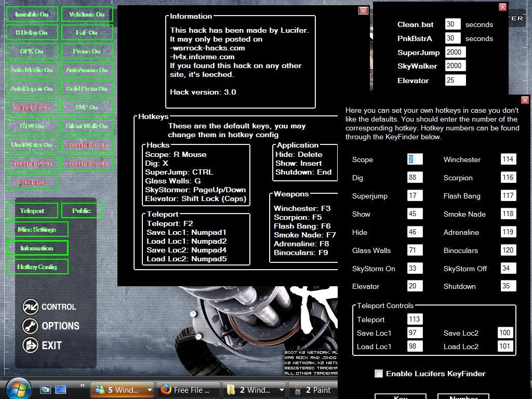Click the Smoke Nade hotkey field
This screenshot has height=399, width=532.
point(508,214)
